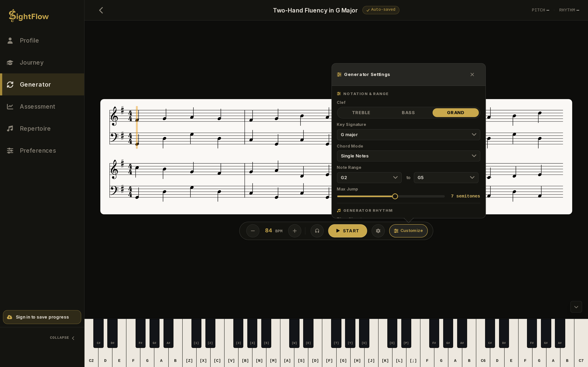The height and width of the screenshot is (367, 588).
Task: Select the Grand clef option
Action: click(456, 113)
